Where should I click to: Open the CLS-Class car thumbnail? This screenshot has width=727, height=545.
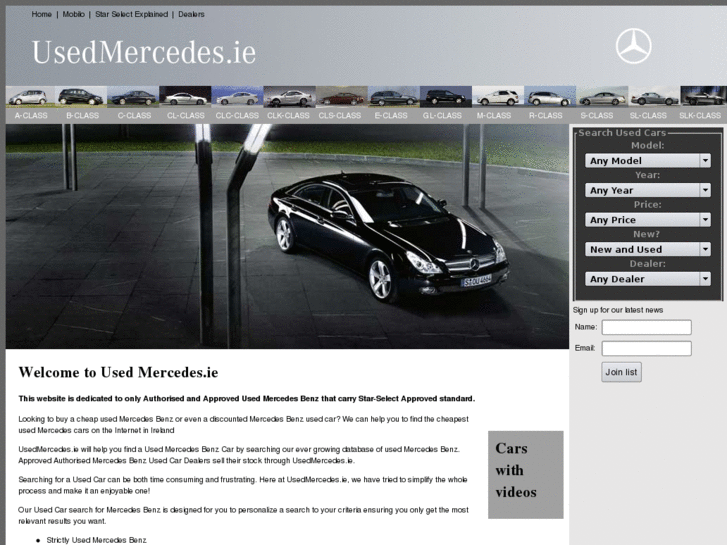tap(342, 97)
